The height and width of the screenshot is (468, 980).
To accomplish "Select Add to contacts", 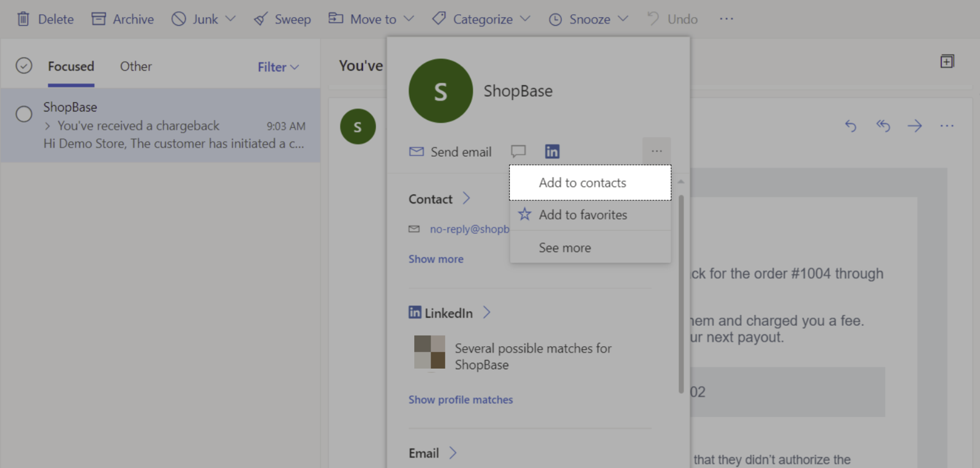I will [x=590, y=183].
